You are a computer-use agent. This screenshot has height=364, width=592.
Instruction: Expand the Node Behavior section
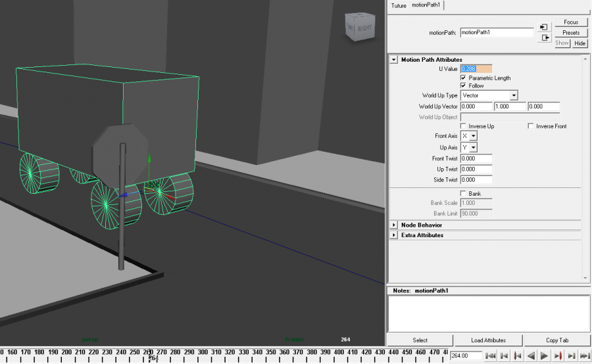[x=394, y=225]
